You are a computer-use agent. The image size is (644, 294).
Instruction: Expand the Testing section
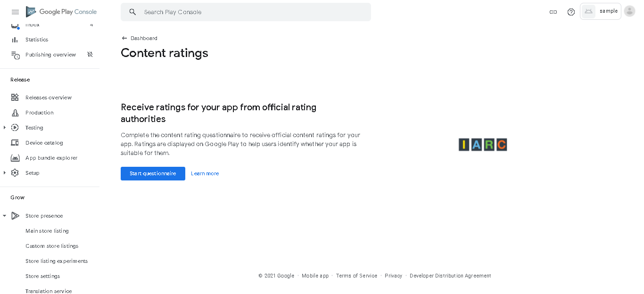[4, 128]
